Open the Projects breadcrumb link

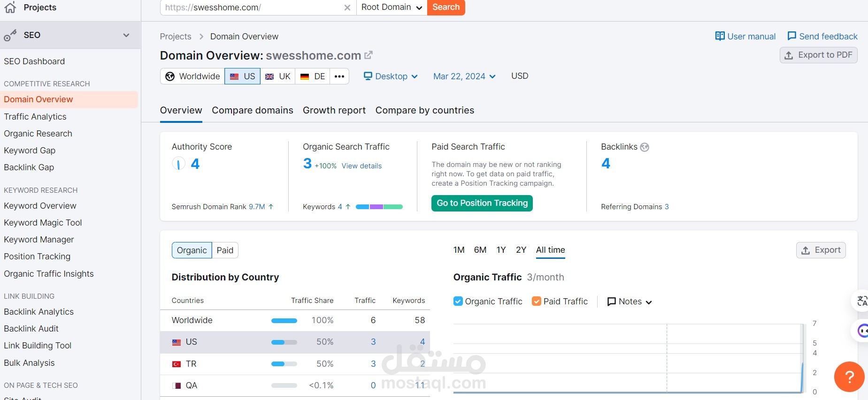pos(176,37)
